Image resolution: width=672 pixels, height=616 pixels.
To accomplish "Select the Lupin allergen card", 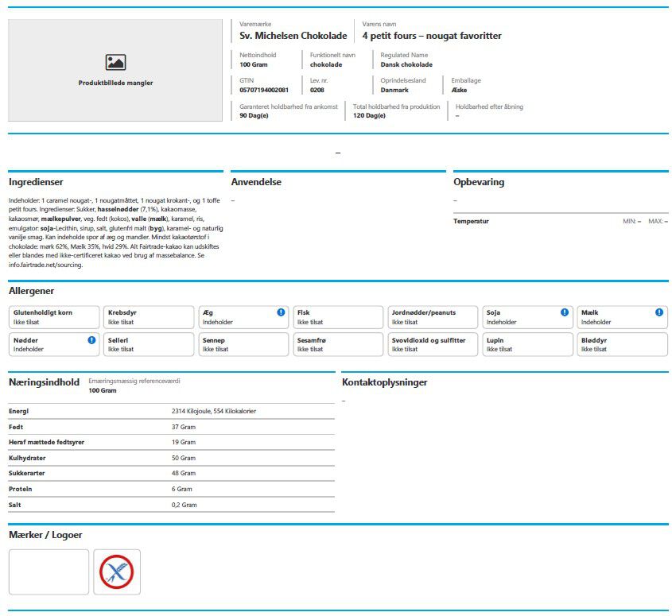I will (527, 344).
